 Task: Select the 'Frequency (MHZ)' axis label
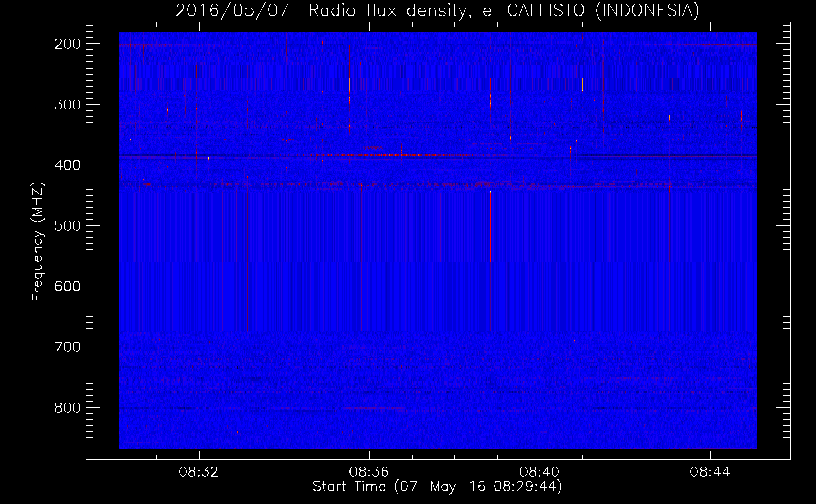[38, 241]
